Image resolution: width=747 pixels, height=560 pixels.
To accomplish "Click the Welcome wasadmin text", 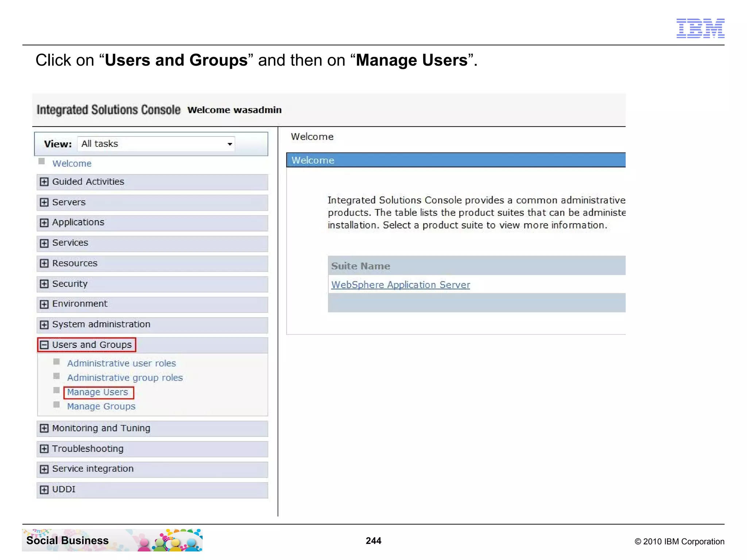I will pyautogui.click(x=235, y=110).
